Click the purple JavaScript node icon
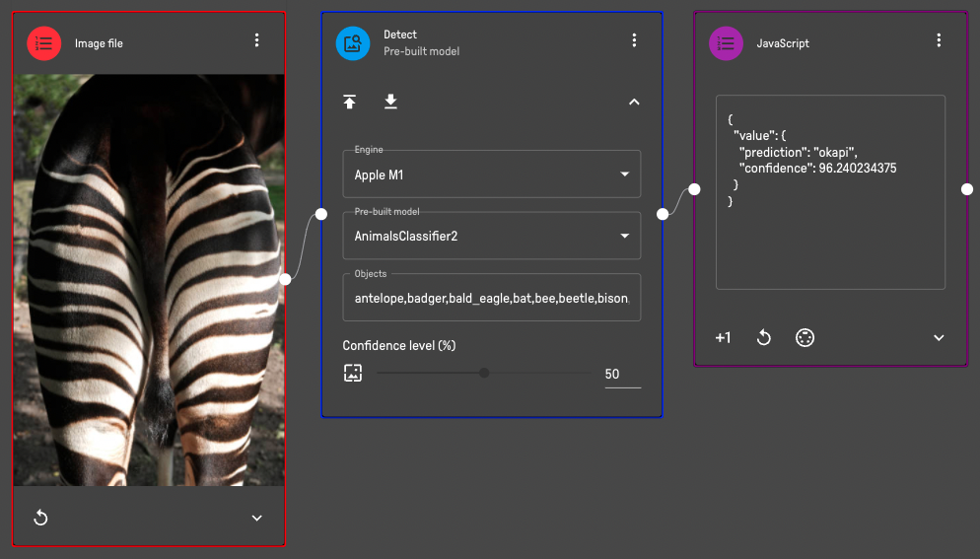 click(727, 43)
